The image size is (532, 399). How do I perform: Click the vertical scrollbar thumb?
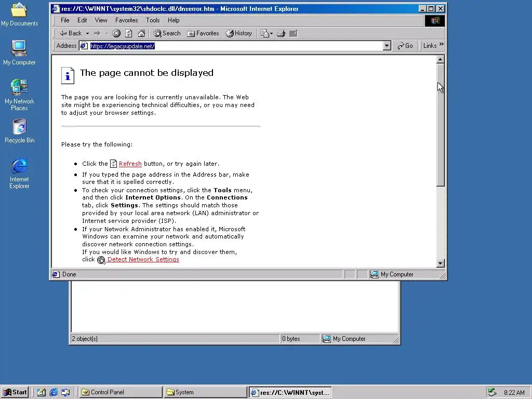440,125
